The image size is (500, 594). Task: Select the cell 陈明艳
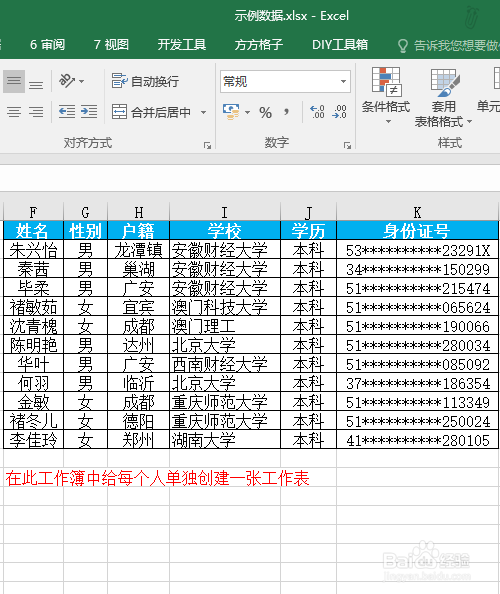tap(33, 344)
